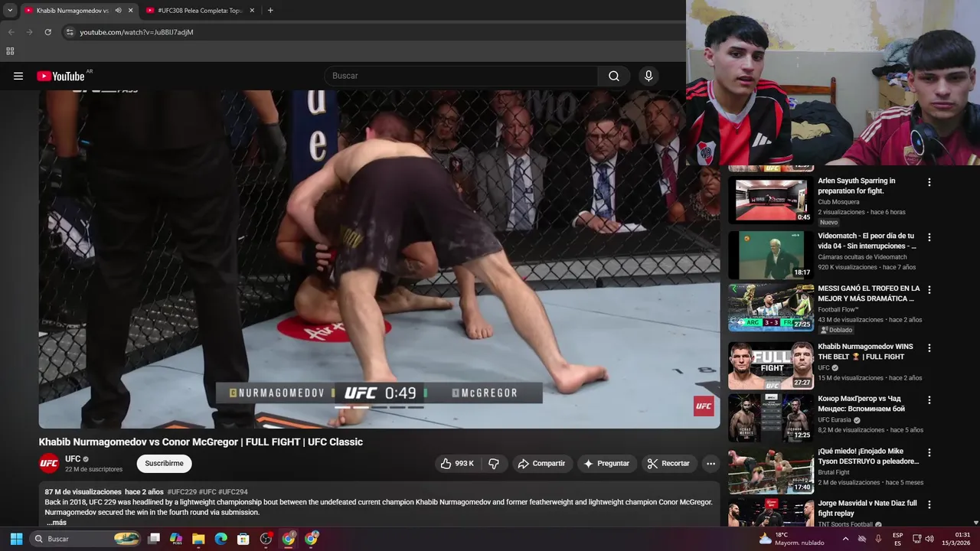This screenshot has height=551, width=980.
Task: Open options menu for Jorge Masvidal video
Action: [929, 504]
